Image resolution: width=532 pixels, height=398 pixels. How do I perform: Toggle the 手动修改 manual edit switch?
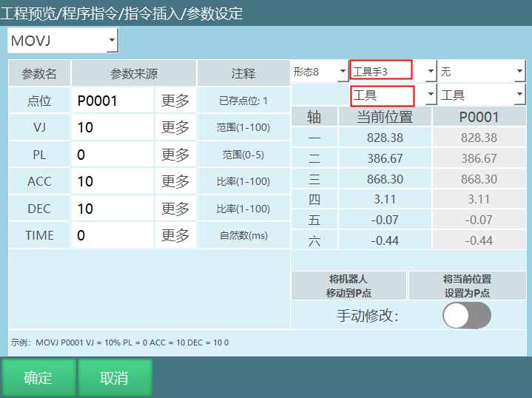point(466,316)
